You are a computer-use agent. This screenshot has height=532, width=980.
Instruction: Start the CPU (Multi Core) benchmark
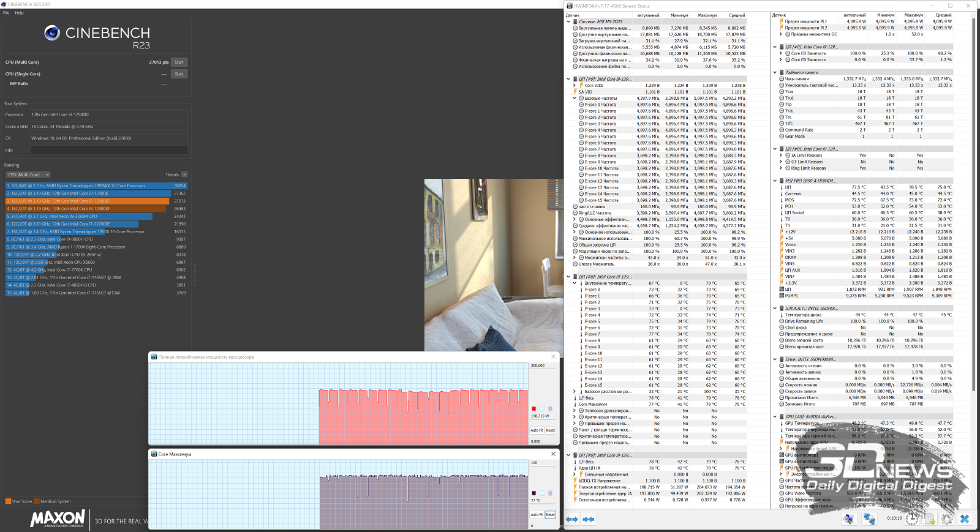(179, 62)
